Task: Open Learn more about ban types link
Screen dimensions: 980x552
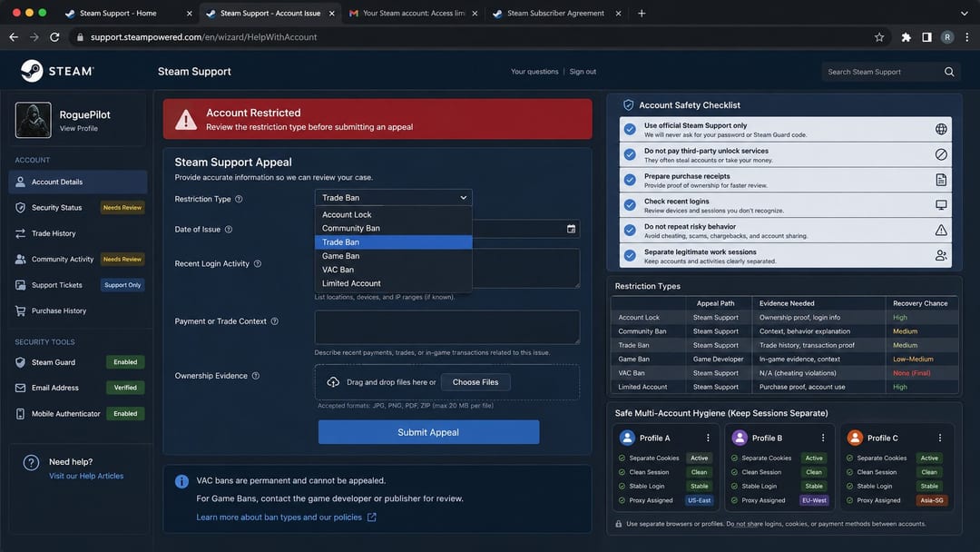Action: pos(286,517)
